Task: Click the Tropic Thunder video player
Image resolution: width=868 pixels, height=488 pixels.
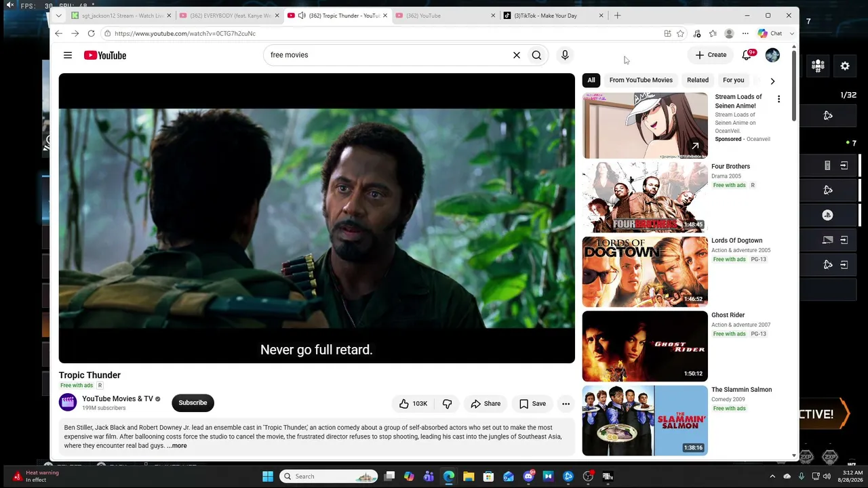Action: [x=317, y=218]
